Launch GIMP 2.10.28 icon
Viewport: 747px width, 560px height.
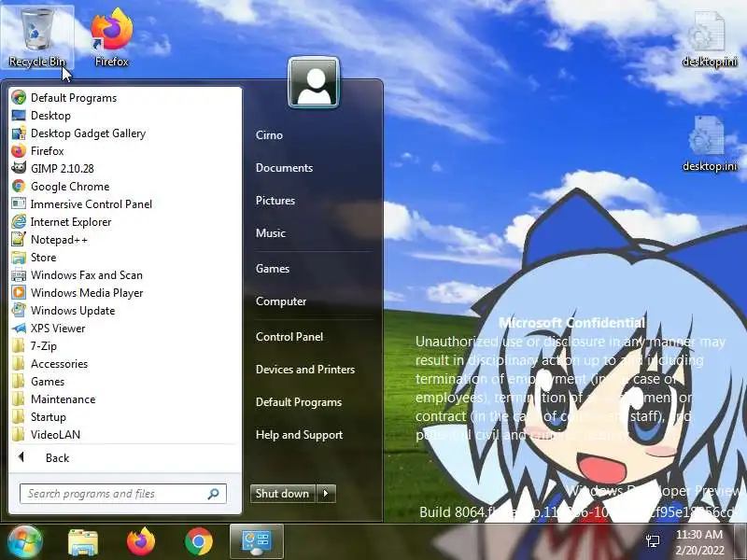(x=19, y=169)
